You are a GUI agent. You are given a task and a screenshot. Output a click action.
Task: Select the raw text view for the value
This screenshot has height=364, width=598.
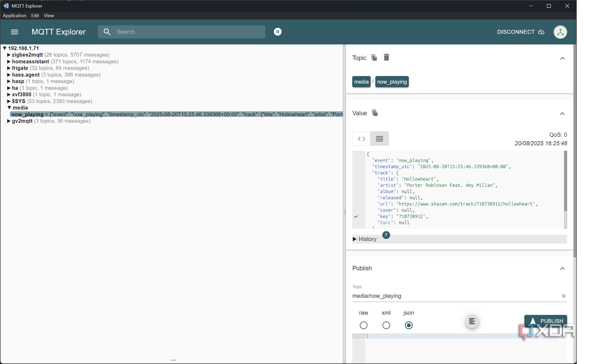coord(379,139)
